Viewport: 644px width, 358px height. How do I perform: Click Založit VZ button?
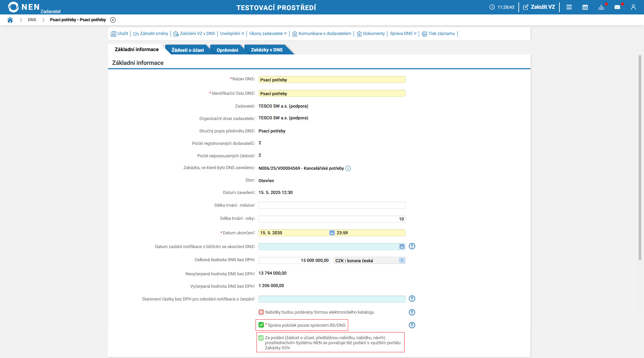tap(539, 7)
